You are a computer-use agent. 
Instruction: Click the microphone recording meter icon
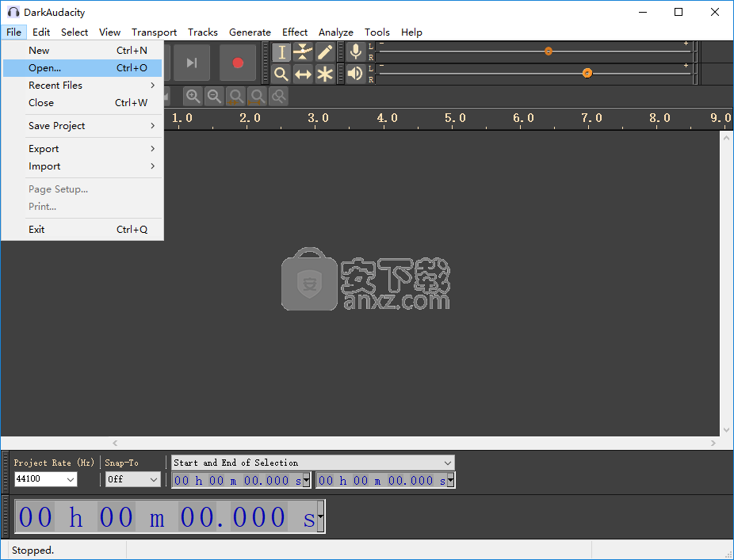pyautogui.click(x=355, y=52)
